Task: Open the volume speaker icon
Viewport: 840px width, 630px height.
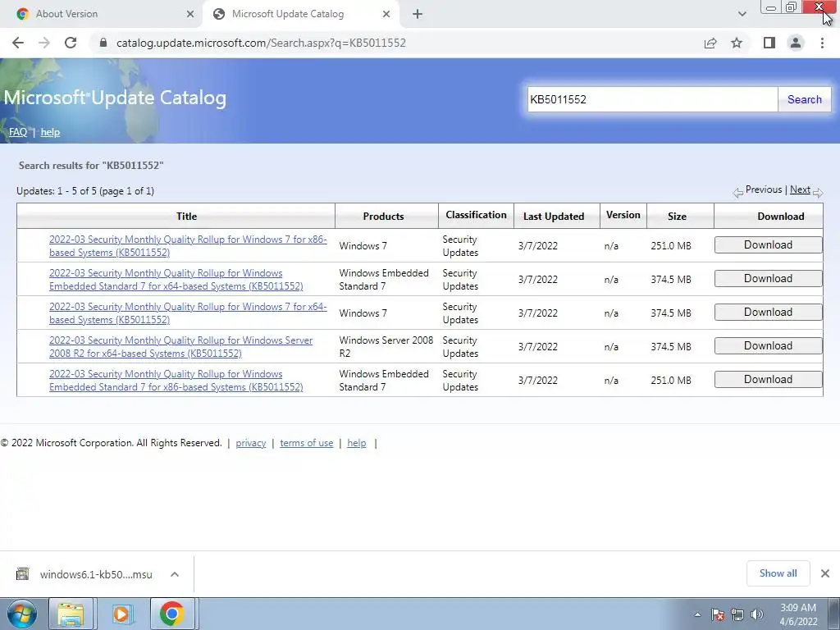Action: [x=756, y=614]
